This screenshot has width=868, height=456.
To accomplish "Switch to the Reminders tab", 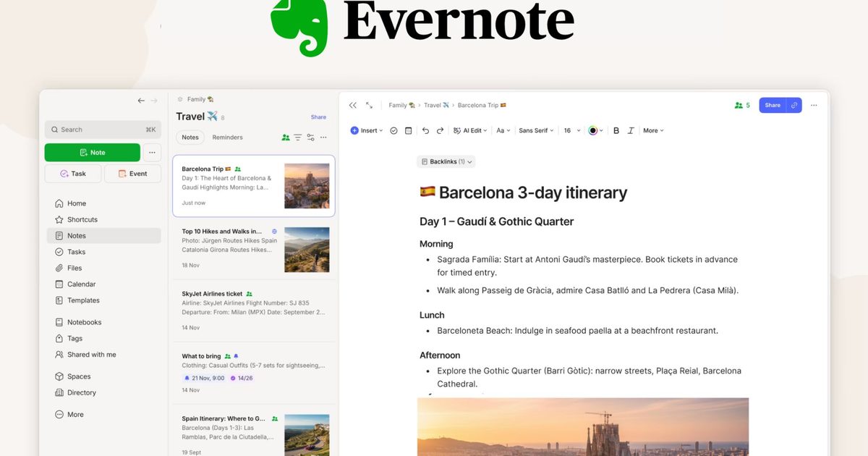I will [x=226, y=137].
